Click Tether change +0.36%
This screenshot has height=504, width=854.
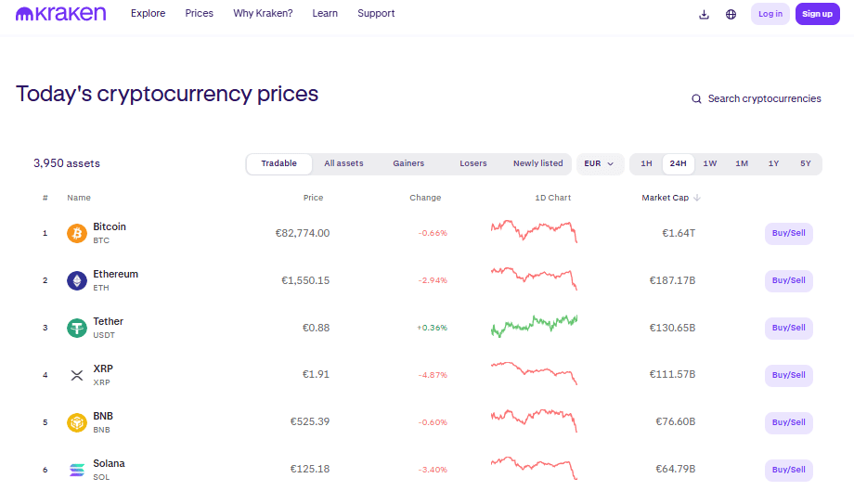click(x=432, y=328)
